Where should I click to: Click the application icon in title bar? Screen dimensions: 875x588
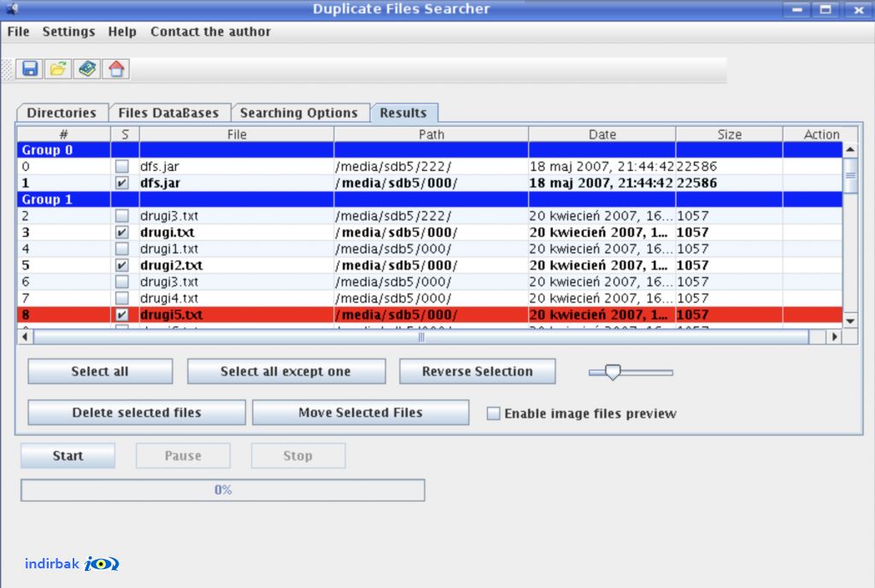12,9
